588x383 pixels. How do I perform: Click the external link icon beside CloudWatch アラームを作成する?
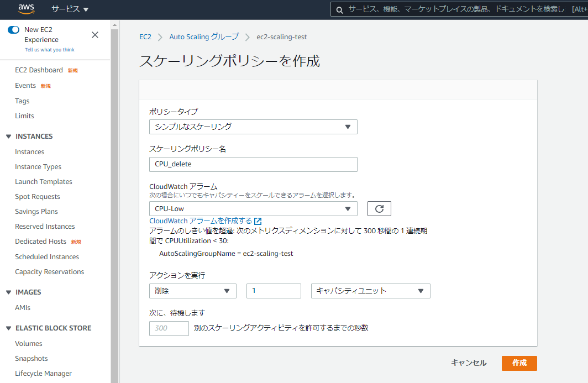tap(258, 221)
